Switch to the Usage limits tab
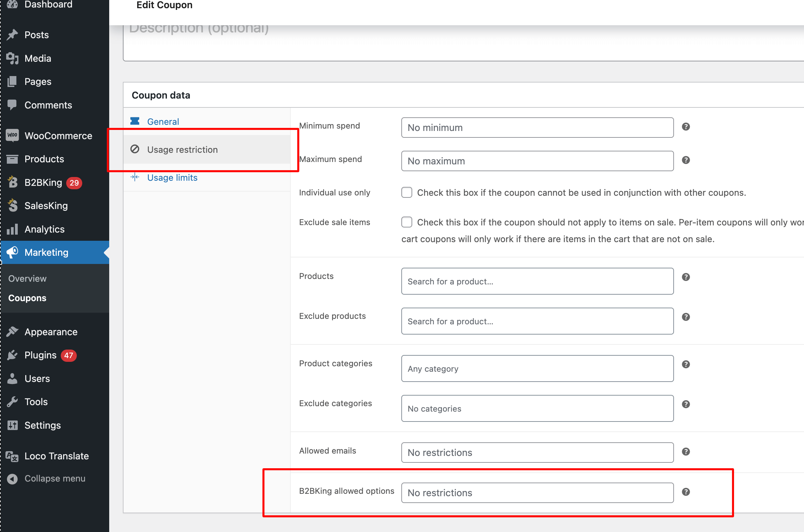 click(172, 177)
